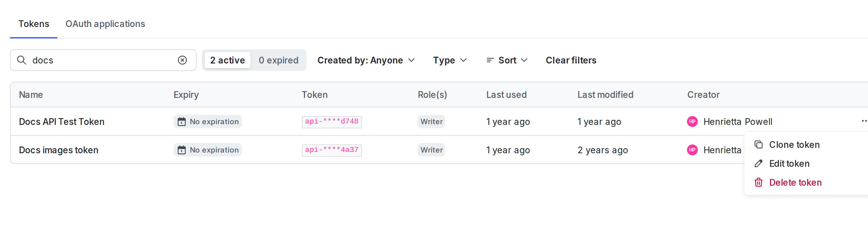This screenshot has height=241, width=868.
Task: Click into the docs search field
Action: pos(103,60)
